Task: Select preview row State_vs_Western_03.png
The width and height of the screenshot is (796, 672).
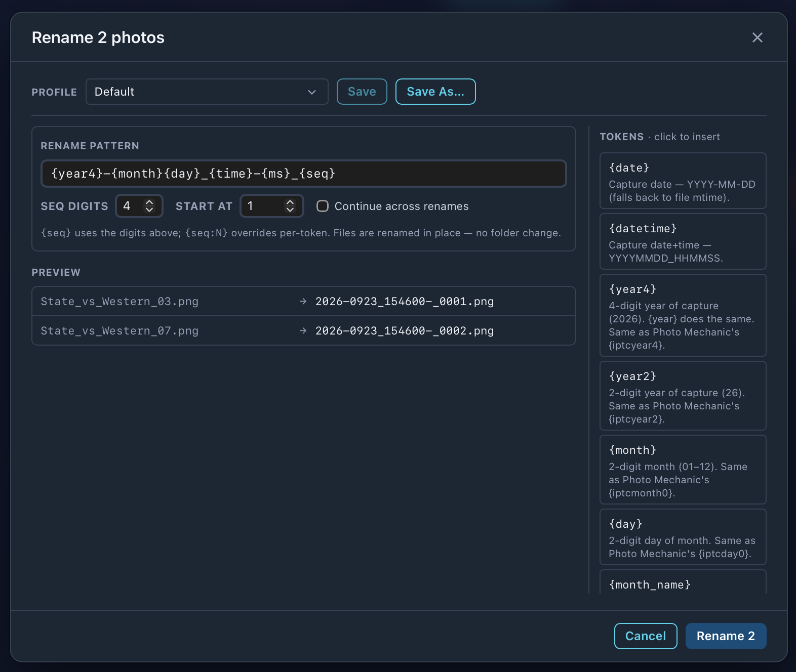Action: point(304,302)
